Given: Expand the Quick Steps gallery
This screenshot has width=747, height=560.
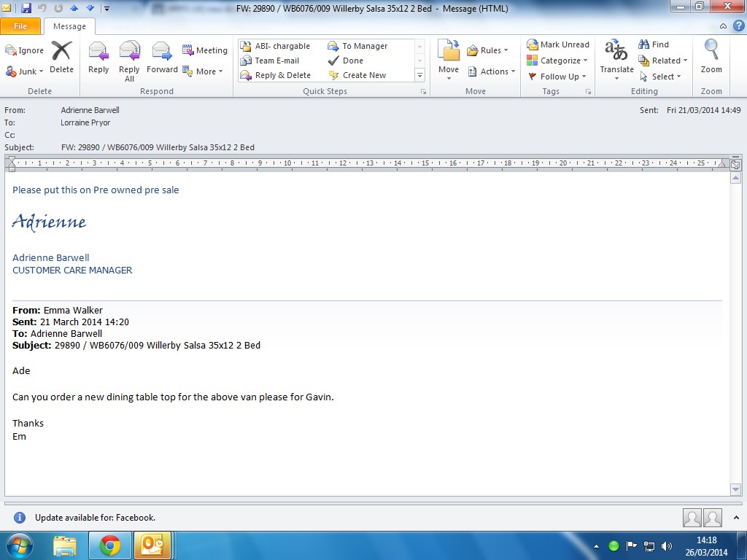Looking at the screenshot, I should (419, 75).
